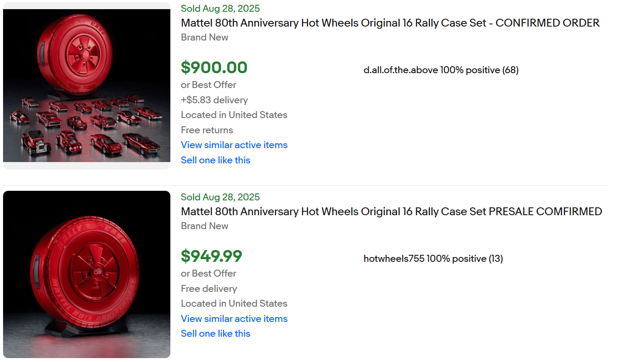644x362 pixels.
Task: Click the +$5.83 delivery text
Action: pyautogui.click(x=214, y=100)
